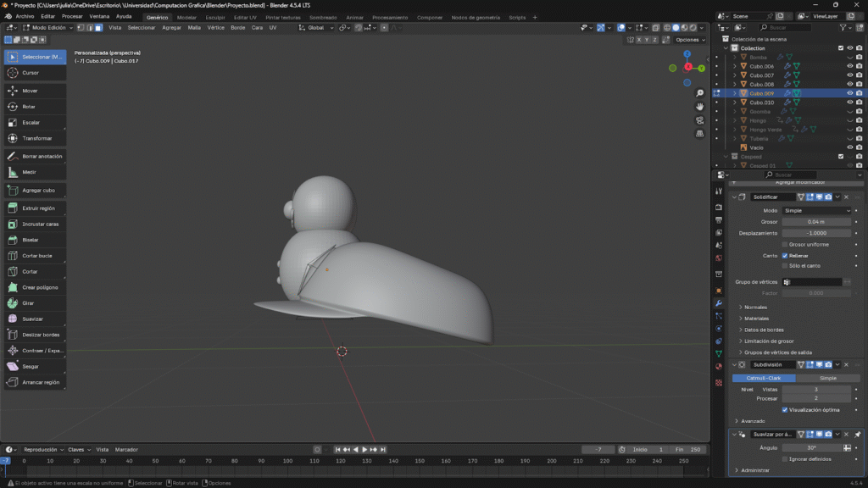868x488 pixels.
Task: Enable the Grosor uniforme checkbox
Action: 785,244
